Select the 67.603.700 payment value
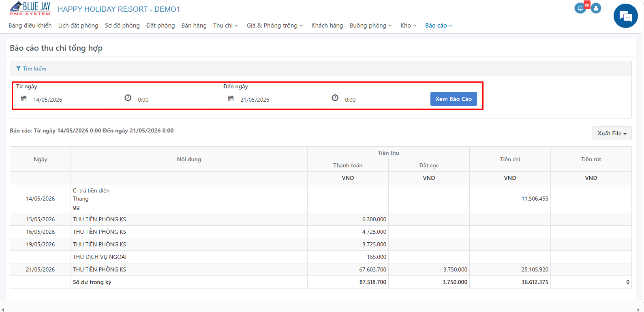This screenshot has width=644, height=312. tap(373, 269)
